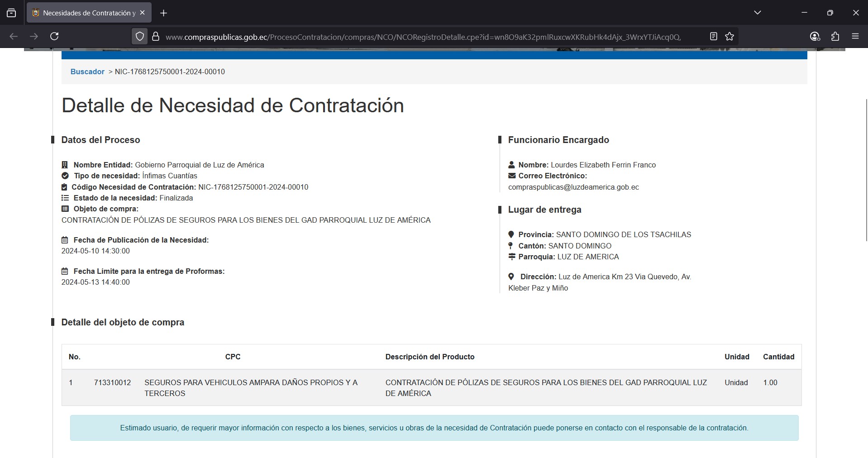Click the name Lourdes Elizabeth Ferrin Franco
Image resolution: width=868 pixels, height=458 pixels.
tap(603, 165)
